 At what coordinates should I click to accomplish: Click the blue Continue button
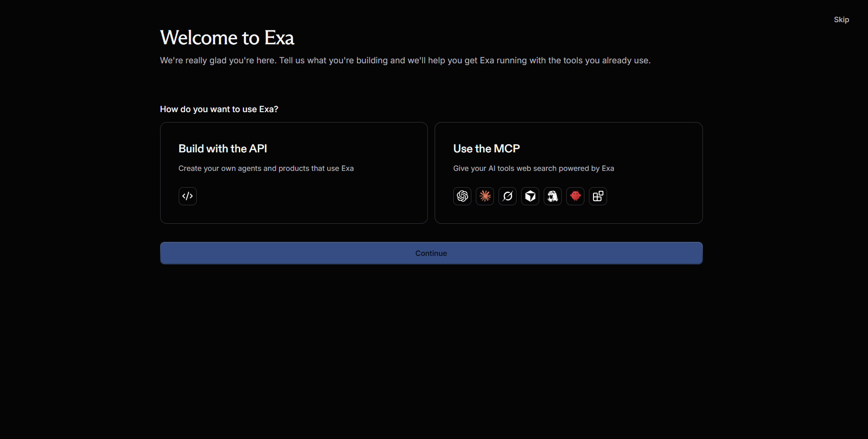coord(431,253)
